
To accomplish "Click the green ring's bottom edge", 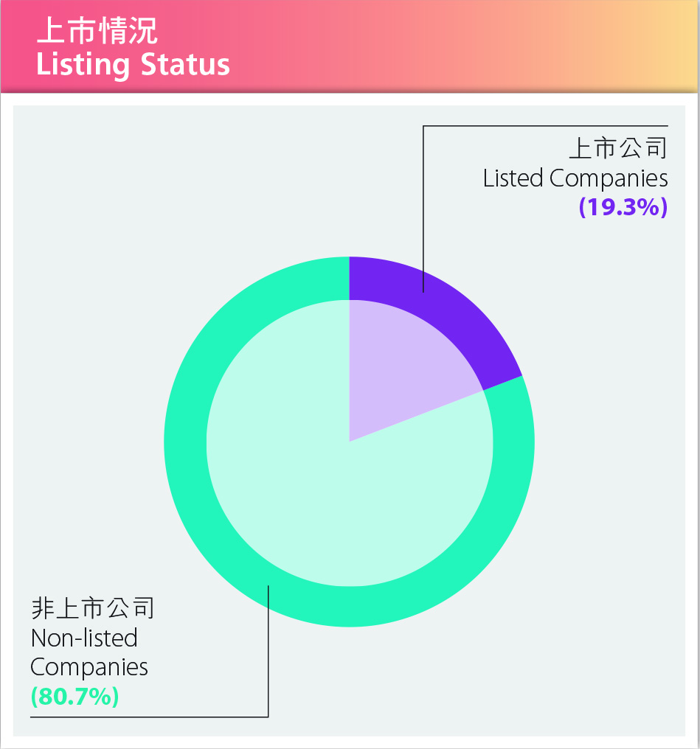I will [x=350, y=606].
